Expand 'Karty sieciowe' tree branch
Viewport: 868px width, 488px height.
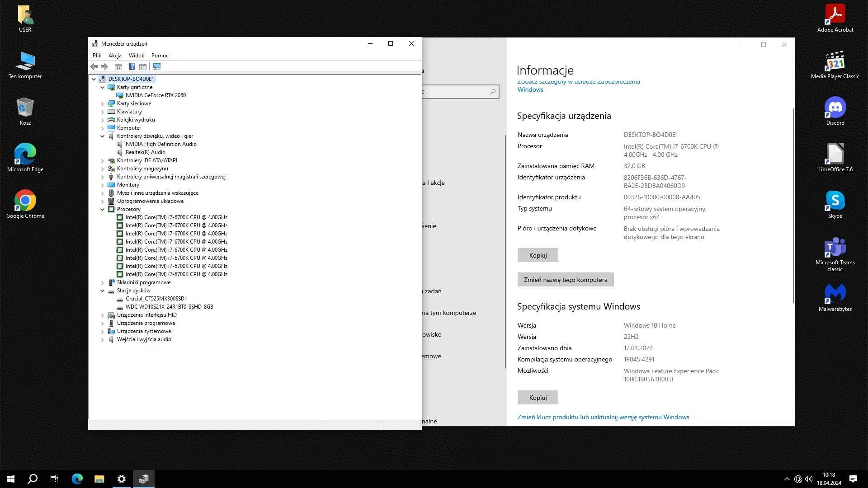point(103,103)
